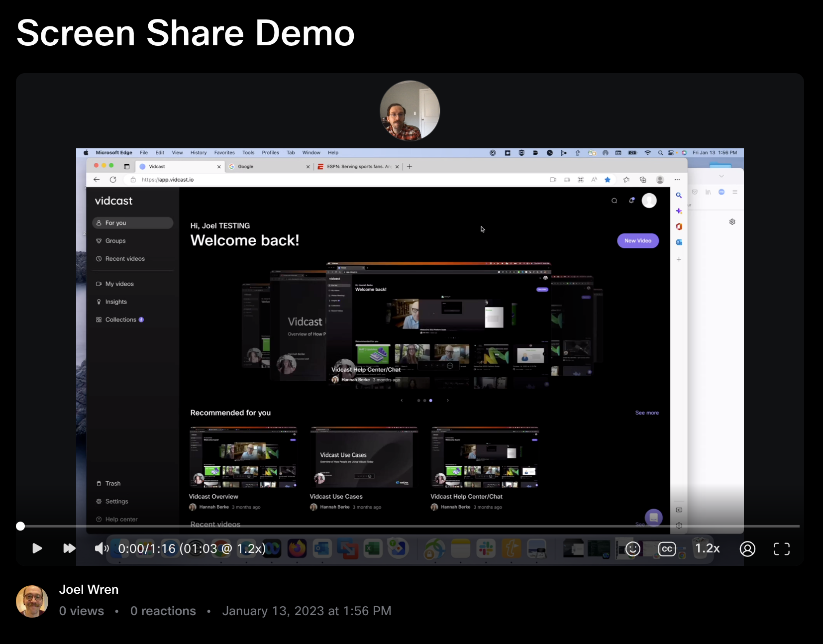This screenshot has height=644, width=823.
Task: Open the Office icon in the Edge sidebar
Action: (x=679, y=227)
